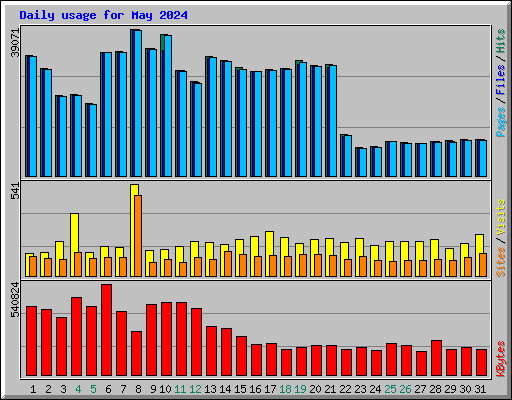Click the red KBytes bar for day 4
Viewport: 512px width, 400px height.
pyautogui.click(x=76, y=337)
